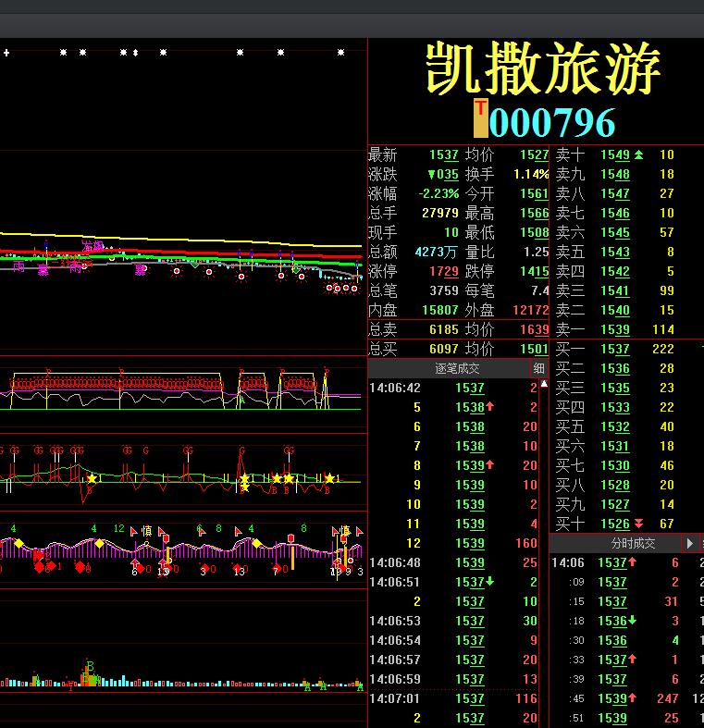704x728 pixels.
Task: Click the 外盘 value 12172
Action: pyautogui.click(x=531, y=310)
